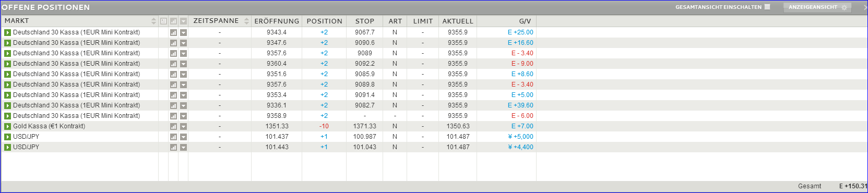This screenshot has width=868, height=193.
Task: Expand the dropdown for the 9336.1 position
Action: tap(183, 105)
